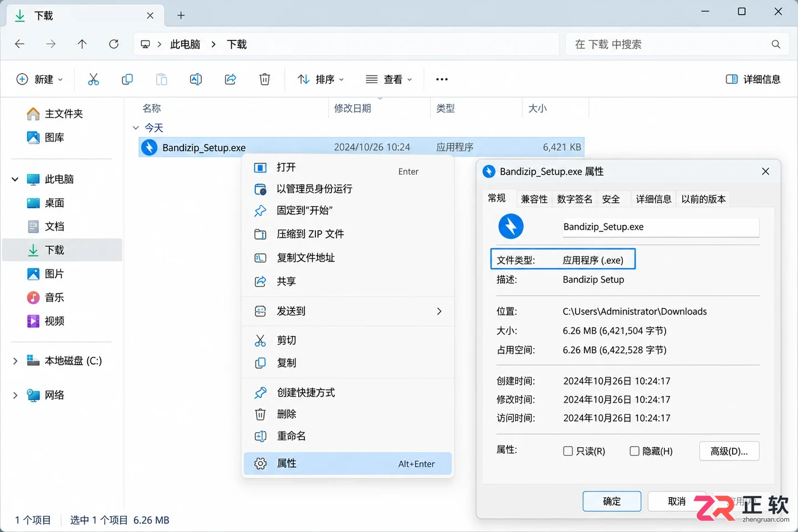Enable the 隐藏(H) checkbox

tap(635, 451)
